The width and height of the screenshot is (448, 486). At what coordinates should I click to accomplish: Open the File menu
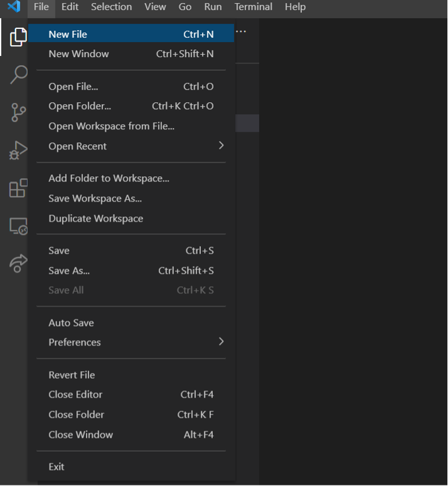tap(41, 7)
